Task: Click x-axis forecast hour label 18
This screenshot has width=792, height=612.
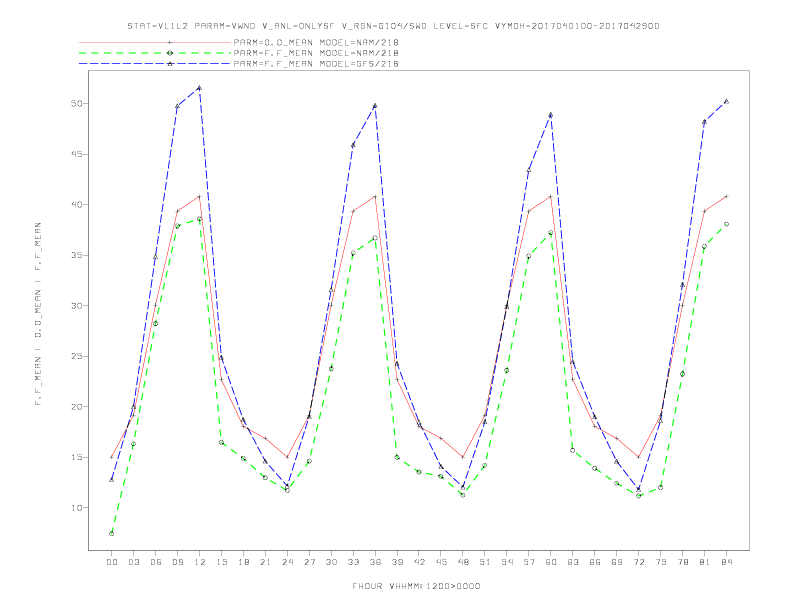Action: (243, 562)
